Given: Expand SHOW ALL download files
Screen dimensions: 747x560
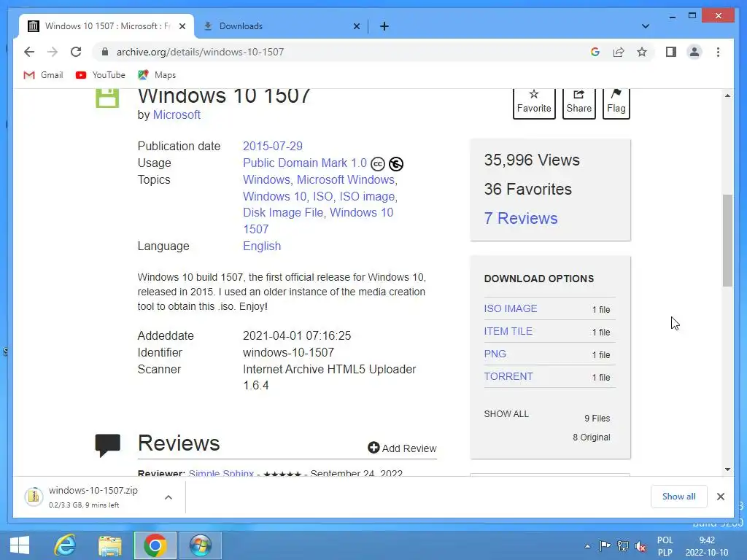Looking at the screenshot, I should [506, 414].
